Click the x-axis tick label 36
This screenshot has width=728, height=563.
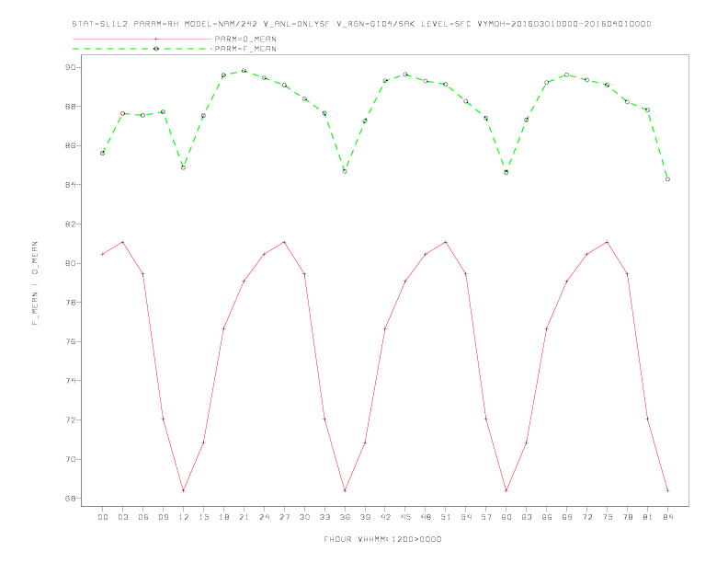tap(345, 517)
